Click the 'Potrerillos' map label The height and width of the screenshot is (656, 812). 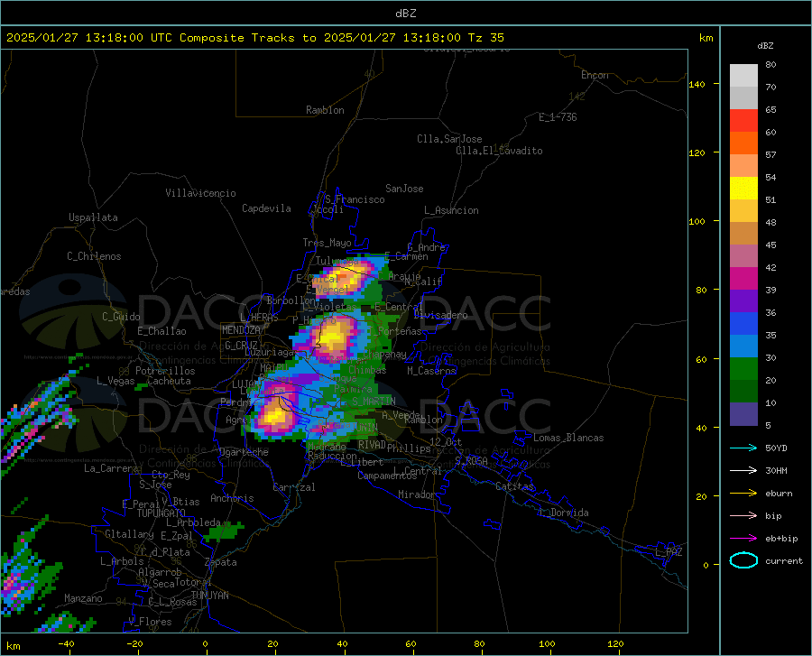coord(165,371)
